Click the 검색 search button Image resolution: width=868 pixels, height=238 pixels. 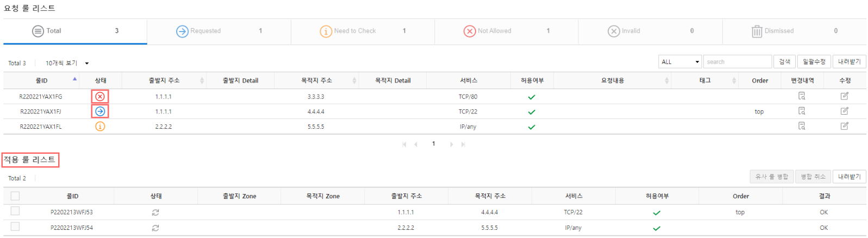785,62
